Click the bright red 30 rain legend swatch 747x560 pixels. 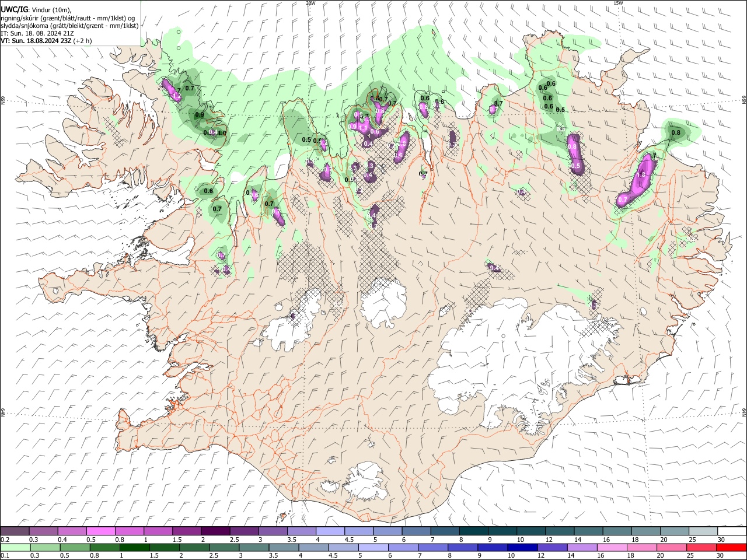(x=731, y=548)
